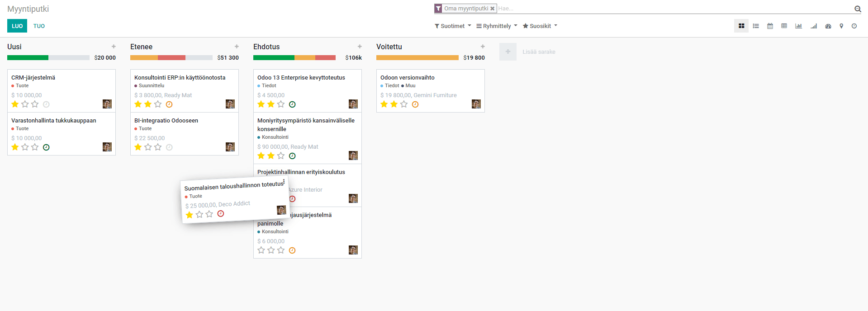Image resolution: width=868 pixels, height=311 pixels.
Task: Switch to the activity clock view
Action: [854, 26]
